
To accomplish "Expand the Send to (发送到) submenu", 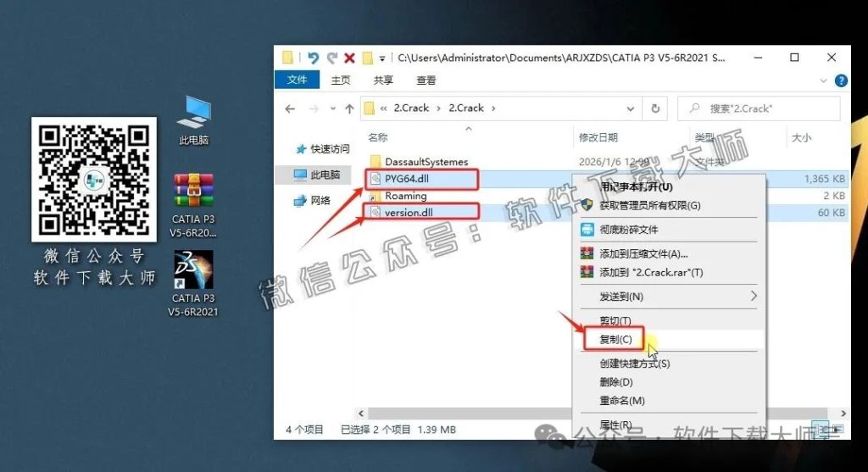I will (669, 297).
